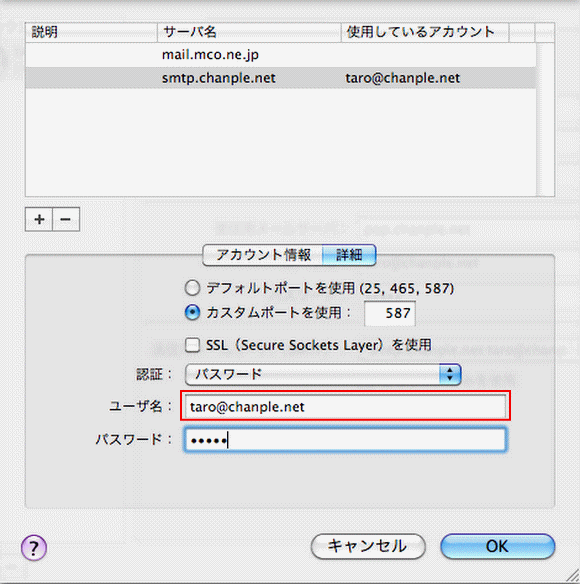The height and width of the screenshot is (584, 580).
Task: Switch to 詳細 tab
Action: tap(349, 255)
